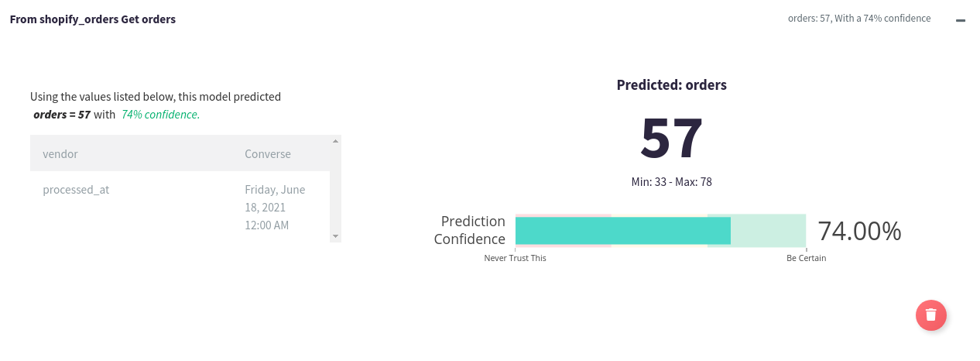Click the bold 'orders = 57' text
980x361 pixels.
tap(62, 115)
